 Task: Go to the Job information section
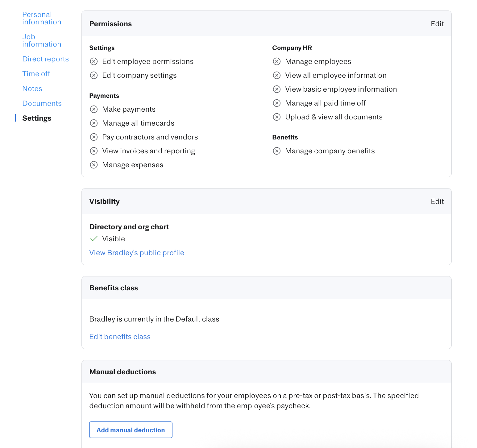(x=42, y=40)
